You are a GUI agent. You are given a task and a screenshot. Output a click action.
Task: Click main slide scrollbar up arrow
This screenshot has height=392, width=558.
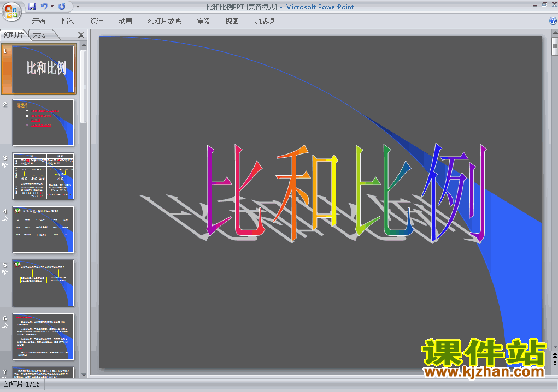[x=555, y=33]
